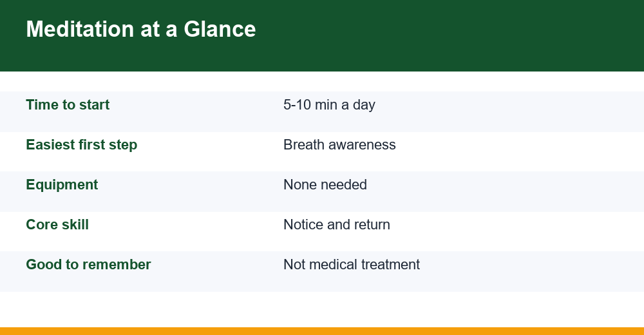Select the 'Time to start' label
Viewport: 644px width, 335px height.
coord(68,105)
